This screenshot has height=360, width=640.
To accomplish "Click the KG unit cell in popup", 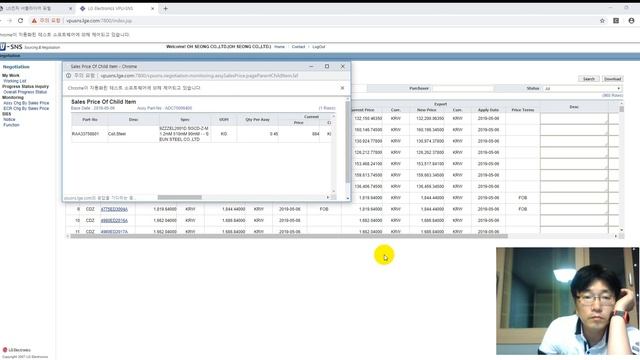I will click(x=224, y=134).
